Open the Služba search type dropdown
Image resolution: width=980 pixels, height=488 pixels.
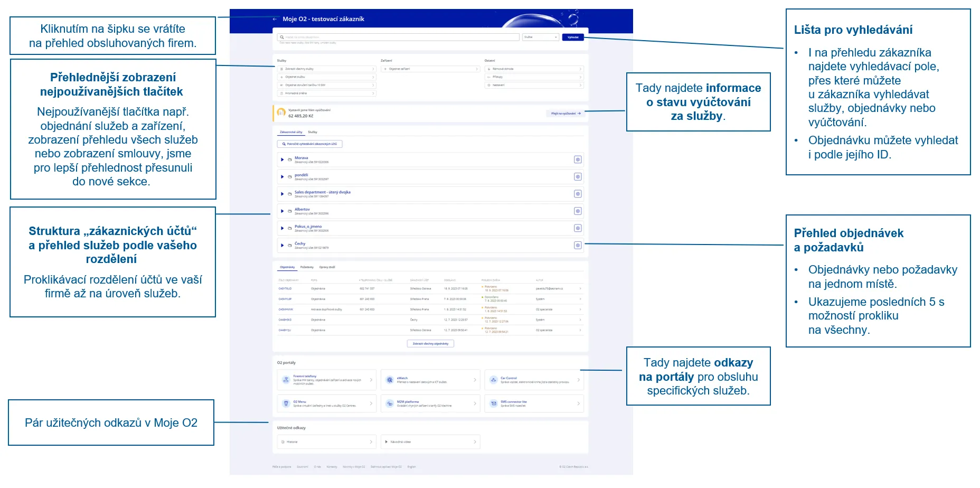tap(540, 37)
